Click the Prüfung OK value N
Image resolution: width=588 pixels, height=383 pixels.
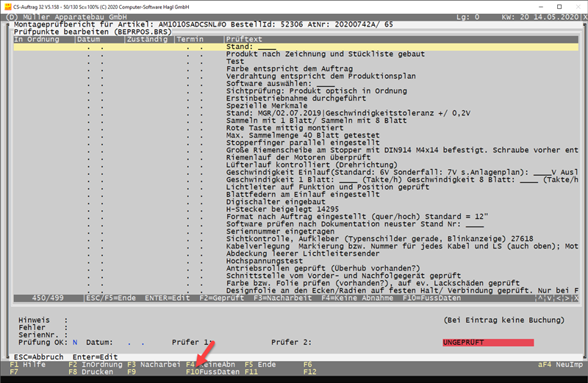coord(74,343)
